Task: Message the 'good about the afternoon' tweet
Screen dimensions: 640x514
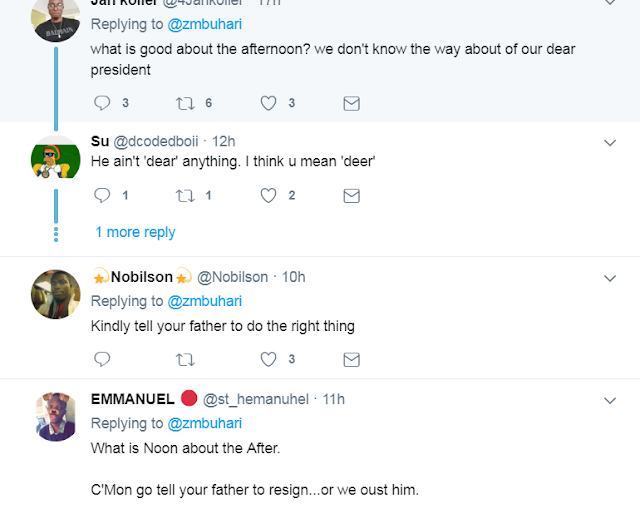Action: [x=351, y=103]
